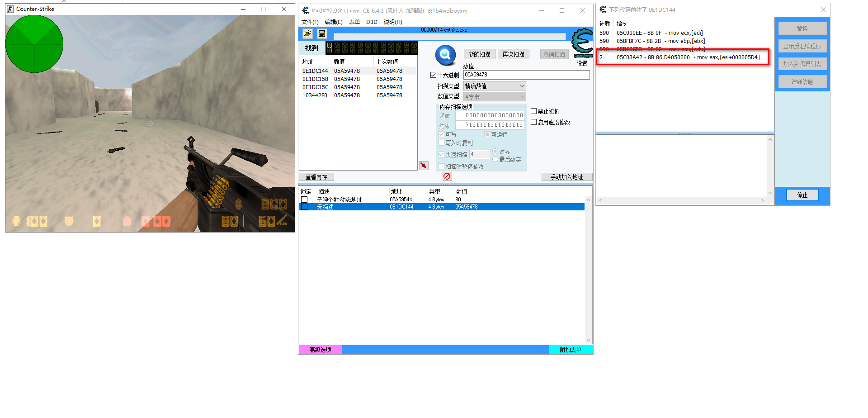This screenshot has width=868, height=418.
Task: Open the D3D menu
Action: [372, 22]
